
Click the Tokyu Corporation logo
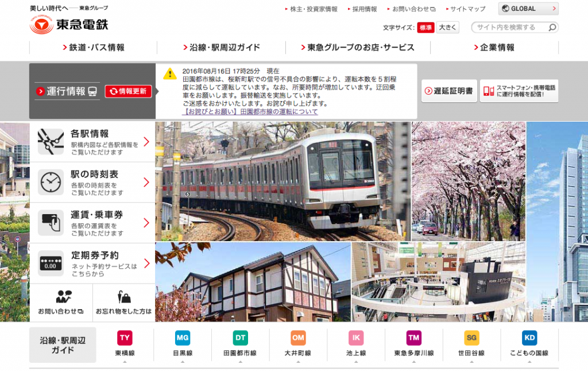(68, 25)
